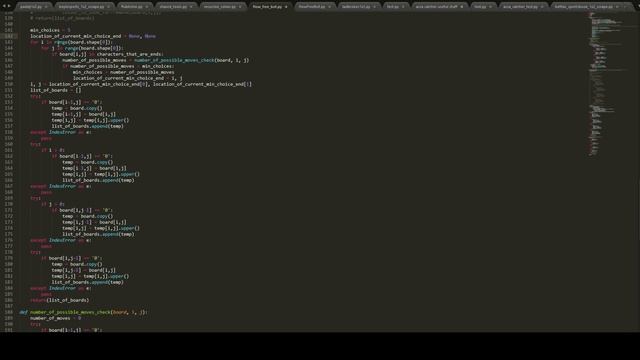
Task: Click line number 188 in the gutter
Action: (x=9, y=312)
